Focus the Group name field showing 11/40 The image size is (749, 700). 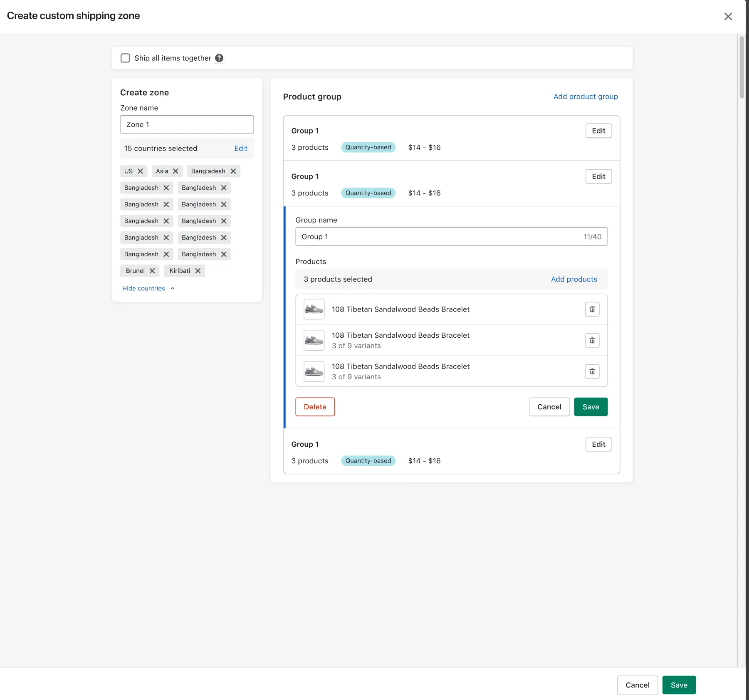451,237
